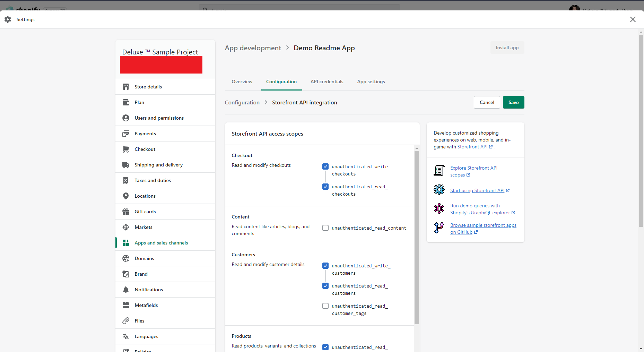The width and height of the screenshot is (644, 352).
Task: Click the gear icon beside Start using Storefront API
Action: click(x=439, y=189)
